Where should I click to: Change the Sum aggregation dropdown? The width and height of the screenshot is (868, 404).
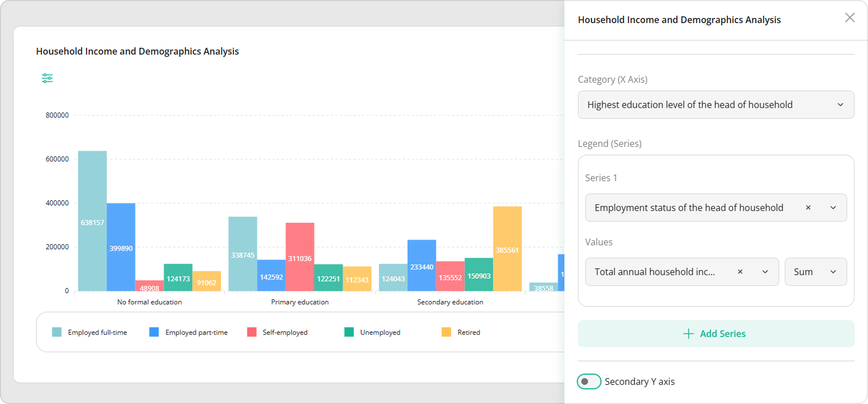[x=816, y=271]
